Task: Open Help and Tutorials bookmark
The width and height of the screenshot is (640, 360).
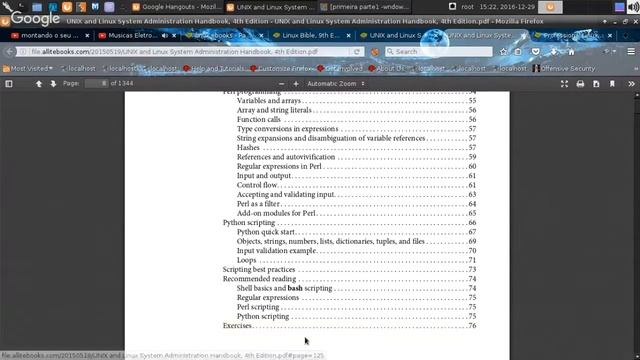Action: [x=213, y=69]
